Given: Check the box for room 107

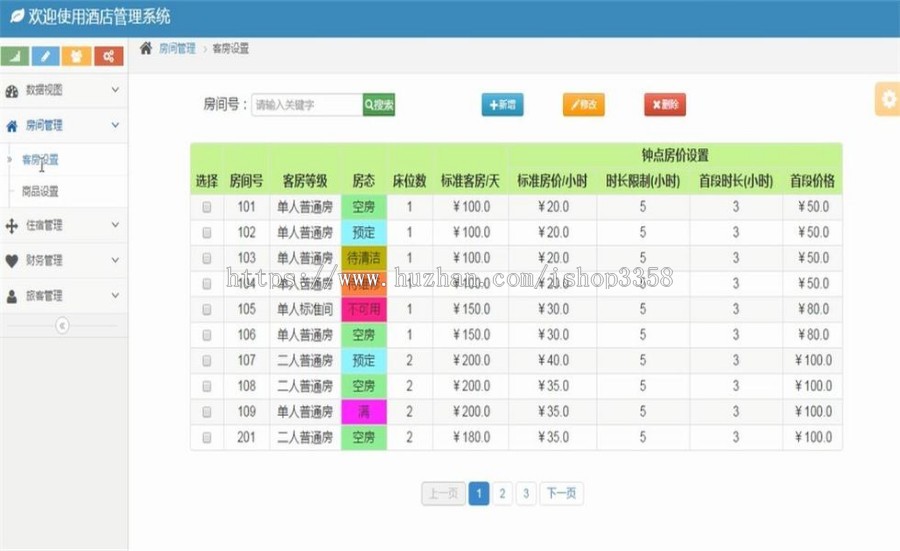Looking at the screenshot, I should coord(207,360).
